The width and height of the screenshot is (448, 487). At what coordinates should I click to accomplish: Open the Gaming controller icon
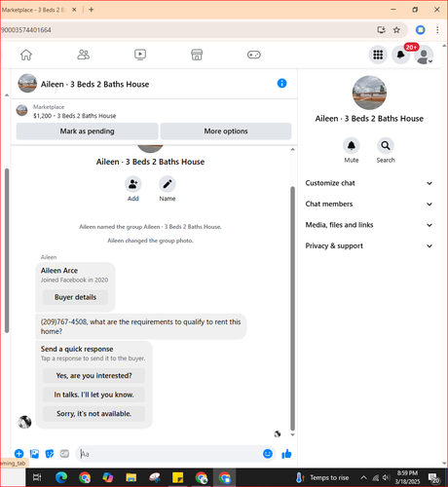point(254,55)
